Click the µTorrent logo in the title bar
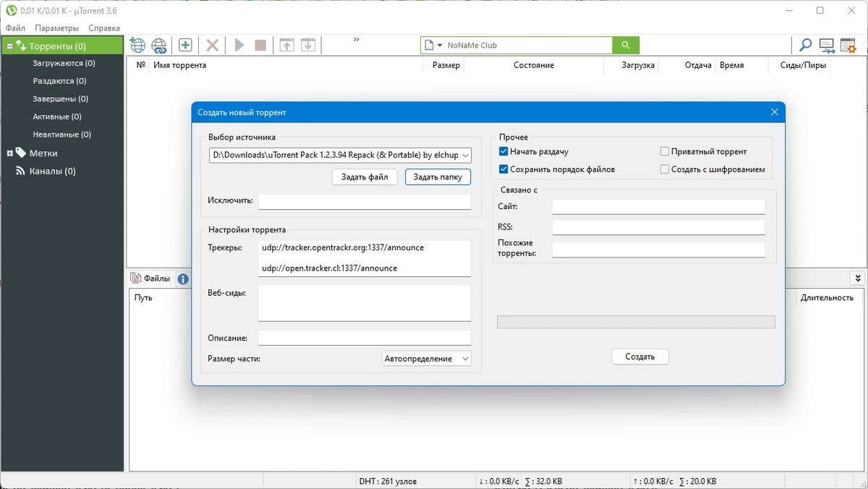The height and width of the screenshot is (489, 868). point(11,10)
